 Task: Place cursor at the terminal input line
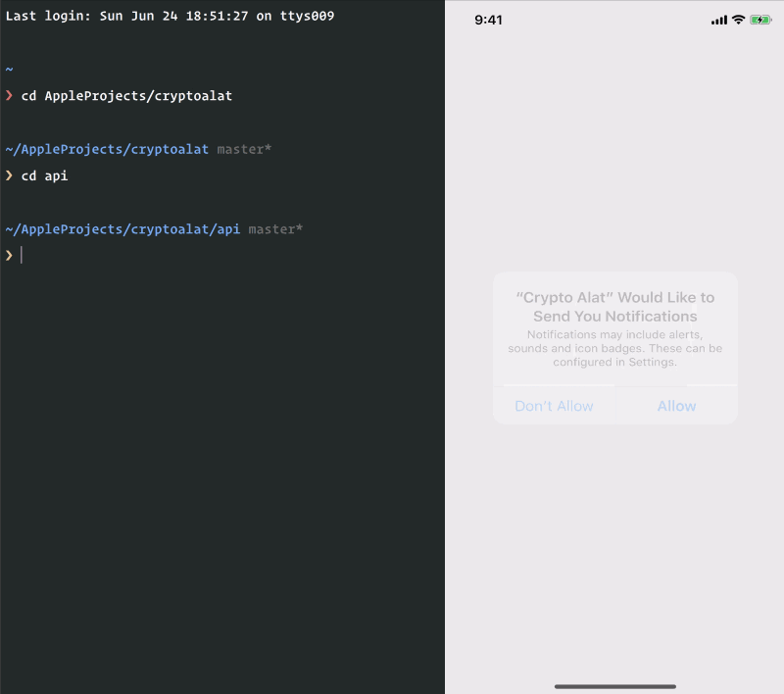click(x=24, y=255)
